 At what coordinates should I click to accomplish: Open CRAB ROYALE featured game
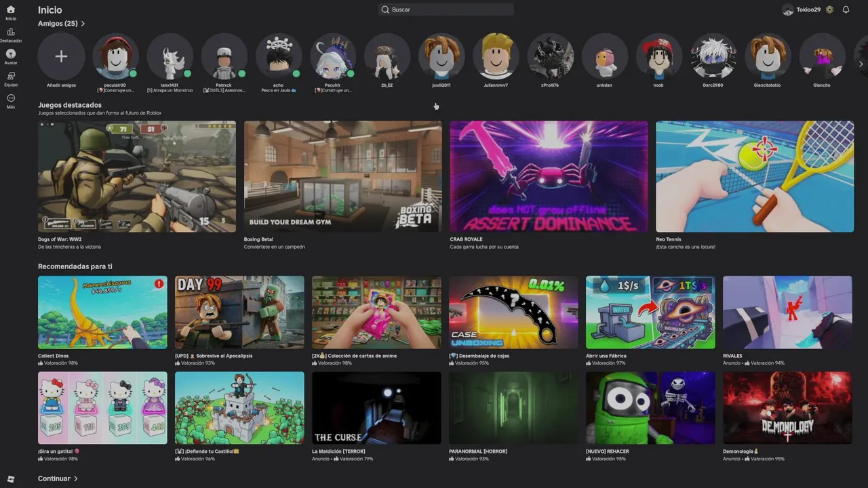(549, 176)
